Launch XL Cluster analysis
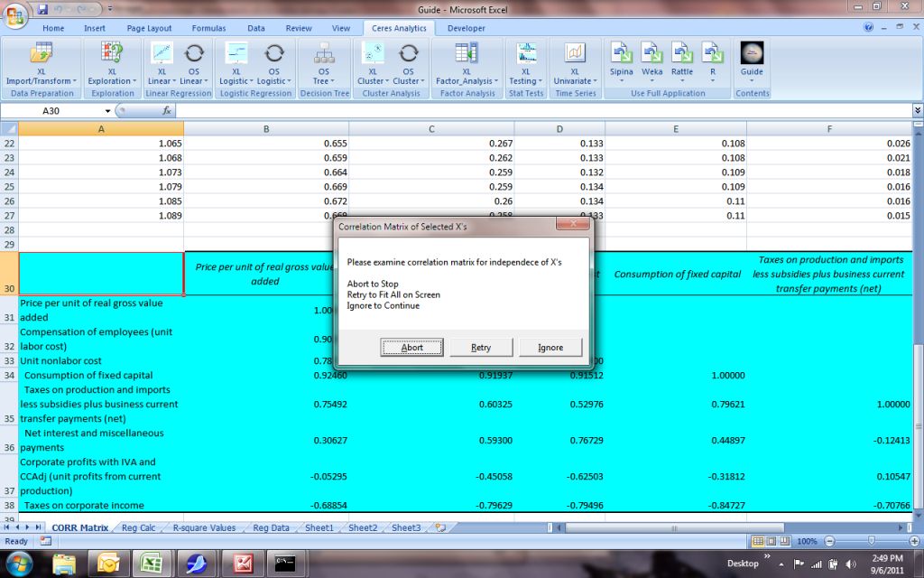 373,64
